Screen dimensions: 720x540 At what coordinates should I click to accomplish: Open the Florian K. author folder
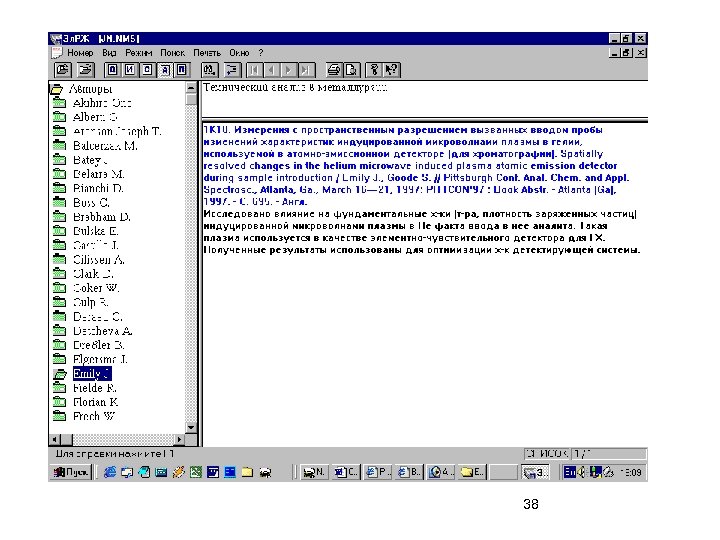pyautogui.click(x=96, y=402)
